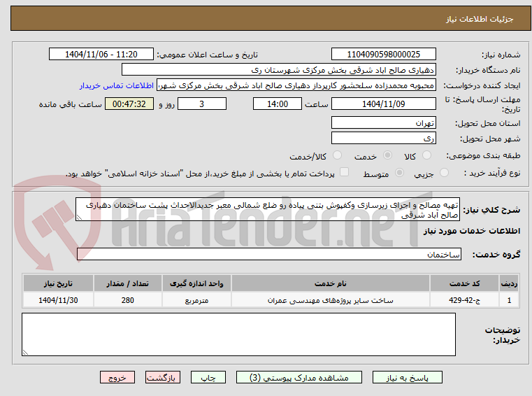Image resolution: width=532 pixels, height=396 pixels.
Task: Click the row number cell 1
Action: pyautogui.click(x=509, y=300)
